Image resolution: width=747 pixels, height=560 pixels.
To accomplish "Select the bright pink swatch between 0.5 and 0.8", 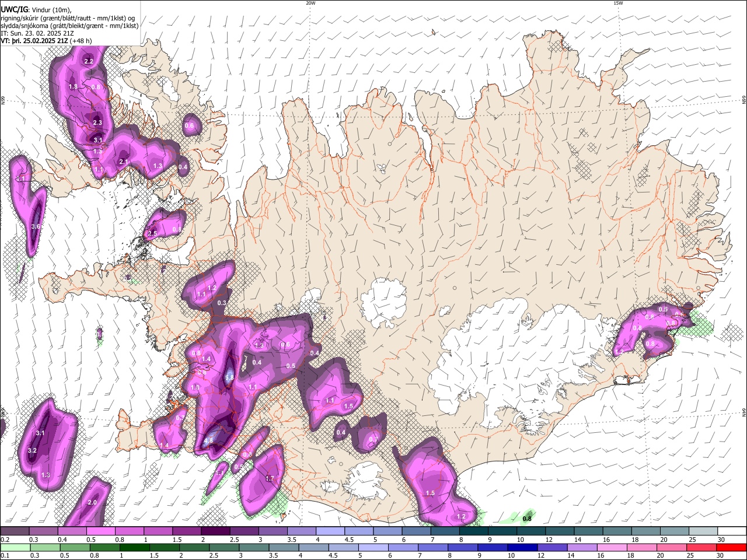I will coord(100,531).
